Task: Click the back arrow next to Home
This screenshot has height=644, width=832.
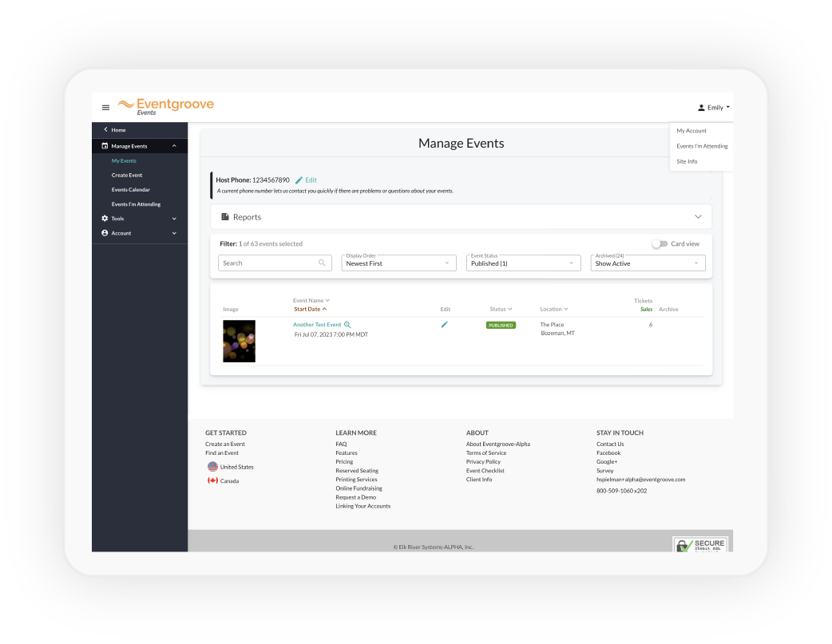Action: [x=105, y=129]
